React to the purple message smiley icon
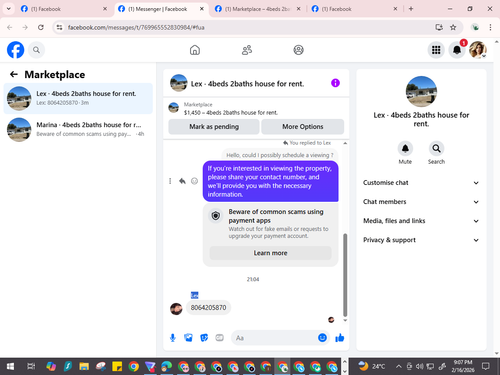The image size is (500, 375). 194,181
